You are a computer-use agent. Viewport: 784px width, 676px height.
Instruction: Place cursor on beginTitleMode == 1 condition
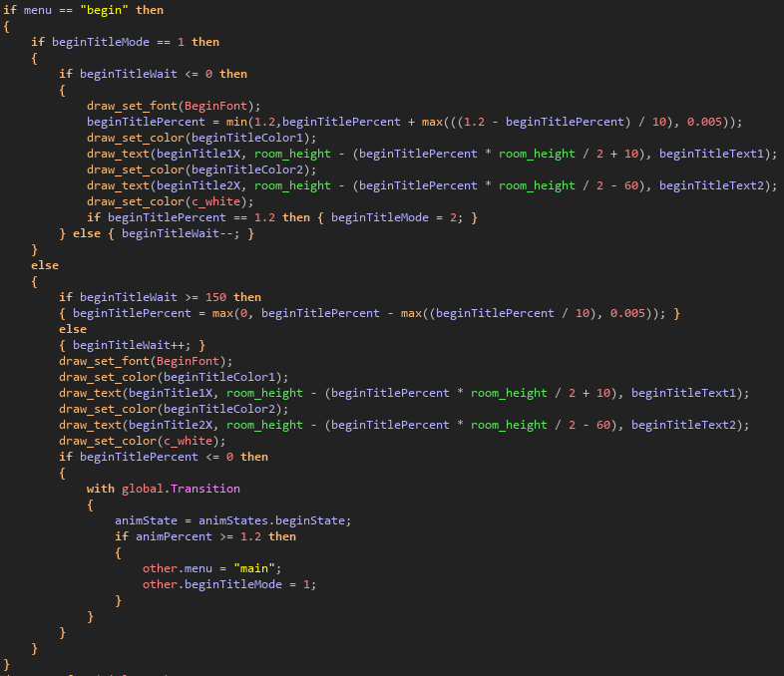click(x=118, y=42)
